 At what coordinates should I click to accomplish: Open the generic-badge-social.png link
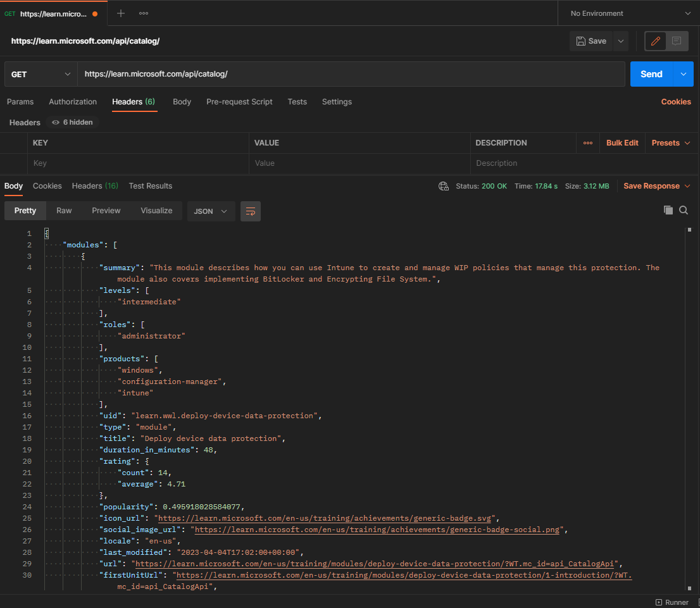[377, 530]
